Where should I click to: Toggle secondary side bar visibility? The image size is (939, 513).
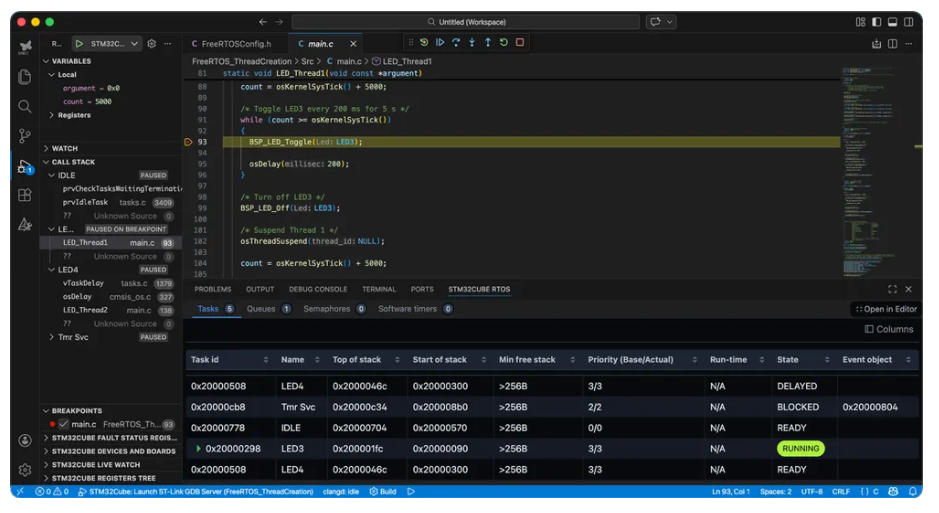pos(908,22)
